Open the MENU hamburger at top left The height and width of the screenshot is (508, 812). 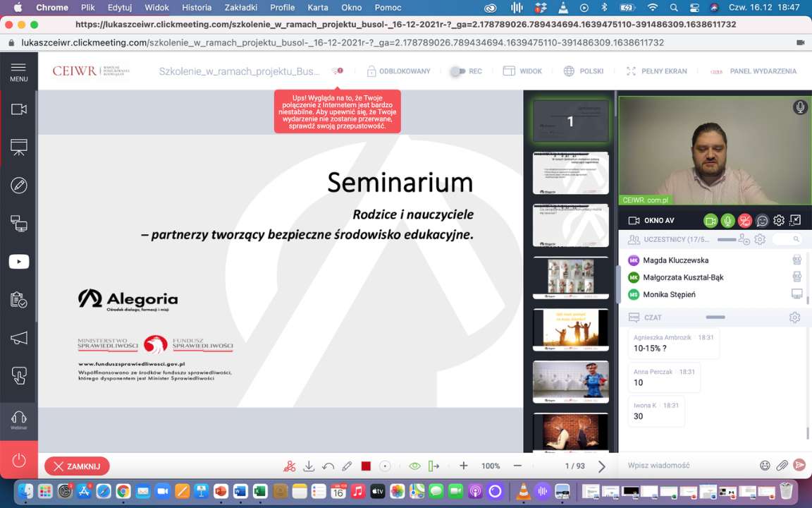(x=19, y=71)
